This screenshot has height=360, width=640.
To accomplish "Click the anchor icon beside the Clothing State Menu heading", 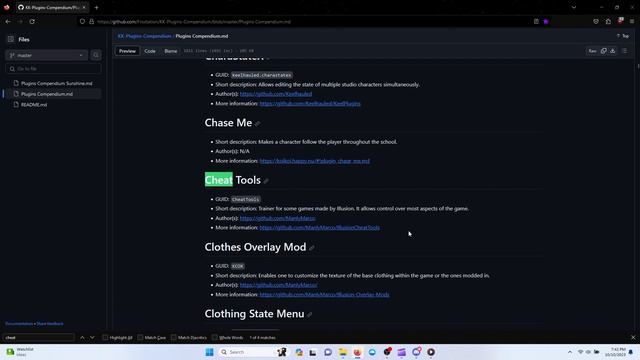I will click(310, 314).
